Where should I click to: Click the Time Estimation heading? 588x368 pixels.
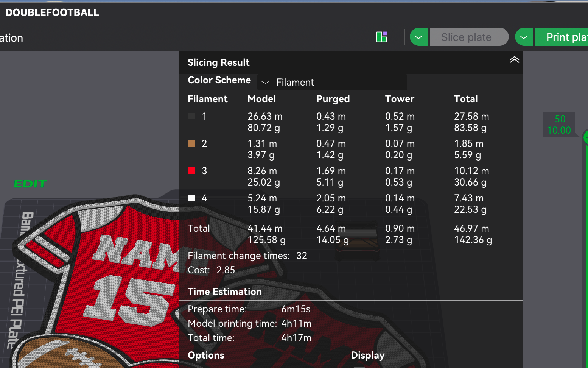(x=225, y=292)
